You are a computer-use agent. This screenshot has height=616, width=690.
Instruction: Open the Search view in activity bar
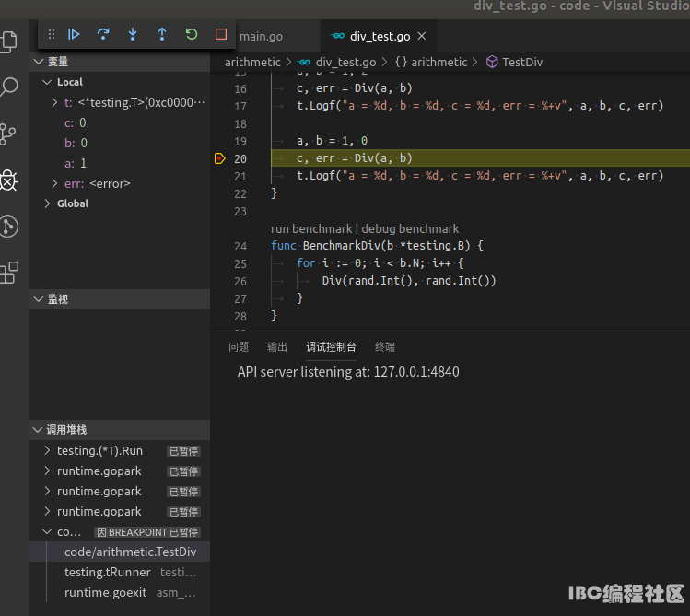pos(9,87)
